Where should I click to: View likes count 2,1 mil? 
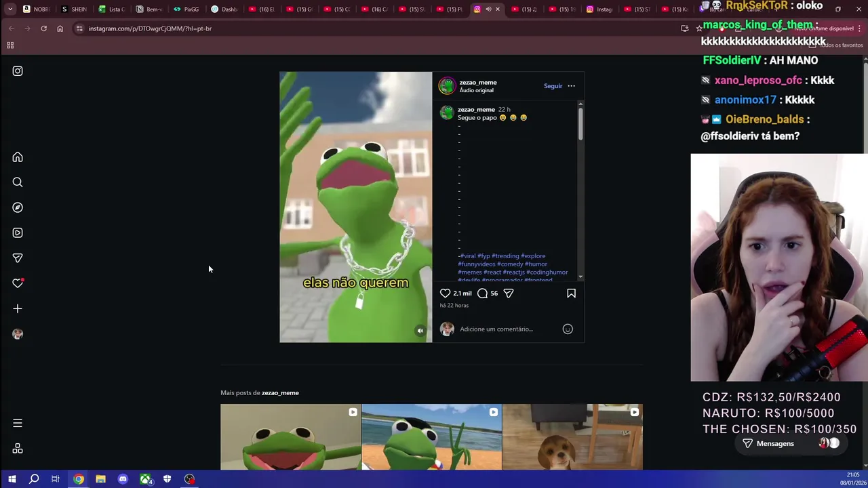coord(462,293)
